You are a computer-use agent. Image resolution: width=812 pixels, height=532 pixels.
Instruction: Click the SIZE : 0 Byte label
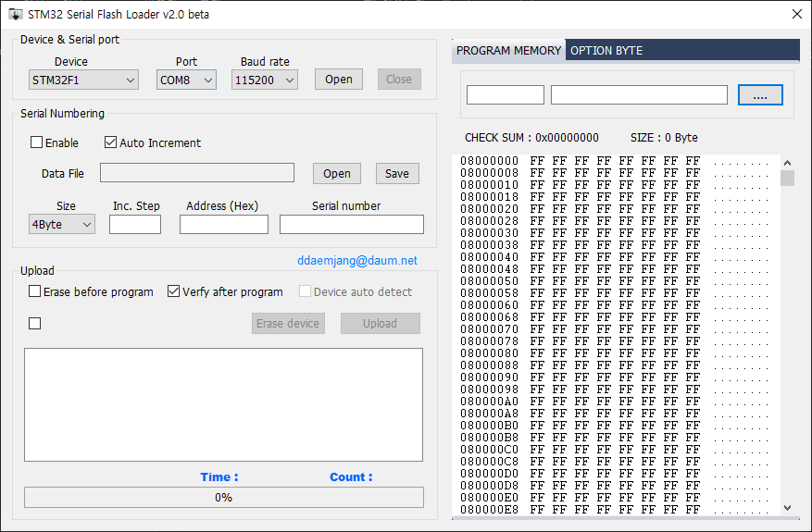pyautogui.click(x=664, y=138)
